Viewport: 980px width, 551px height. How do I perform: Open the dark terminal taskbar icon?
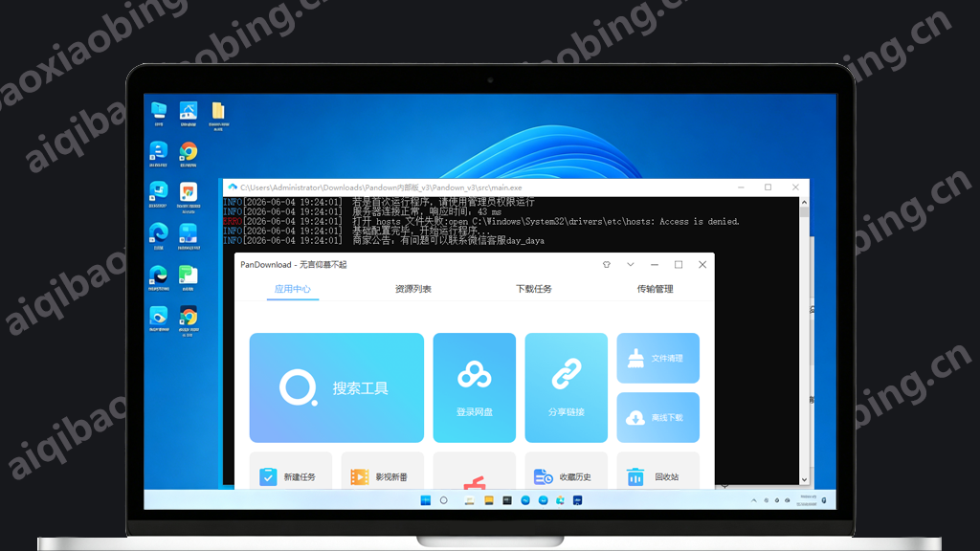(507, 500)
